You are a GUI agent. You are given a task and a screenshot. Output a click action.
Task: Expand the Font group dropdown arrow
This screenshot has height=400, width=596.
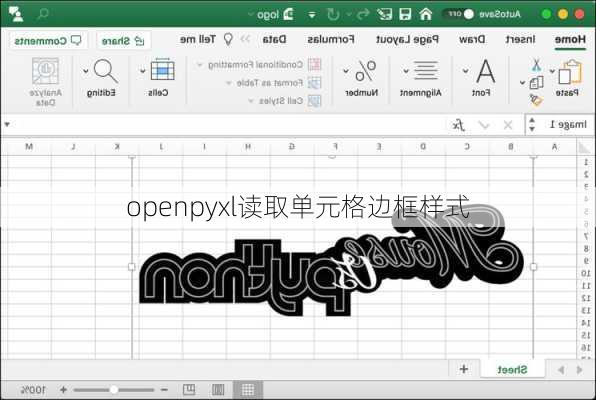tap(466, 71)
